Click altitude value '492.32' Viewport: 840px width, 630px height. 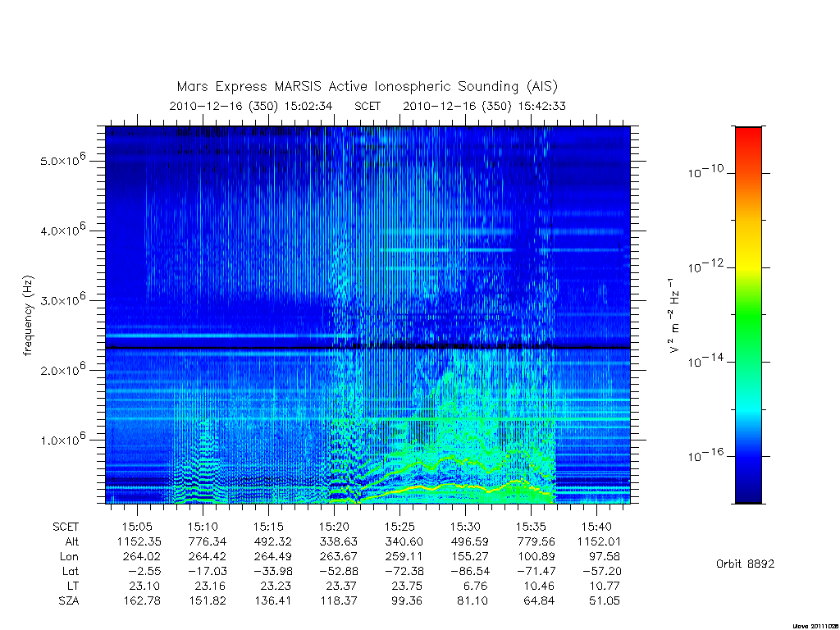pos(272,542)
